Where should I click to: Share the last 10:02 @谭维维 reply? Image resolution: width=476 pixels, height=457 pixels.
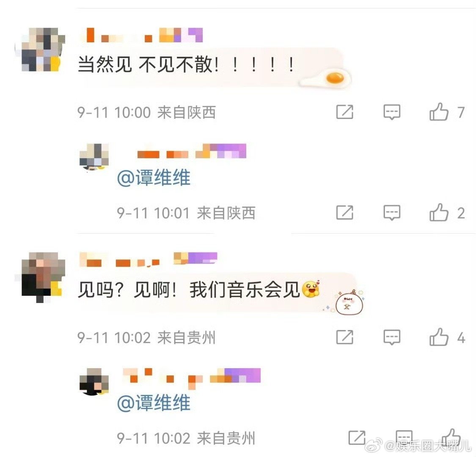[357, 438]
